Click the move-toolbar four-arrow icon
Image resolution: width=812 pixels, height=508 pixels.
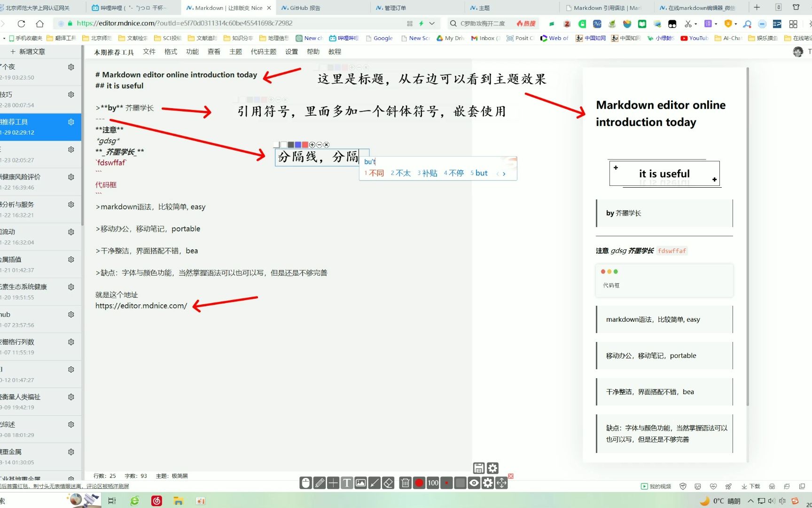coord(501,483)
